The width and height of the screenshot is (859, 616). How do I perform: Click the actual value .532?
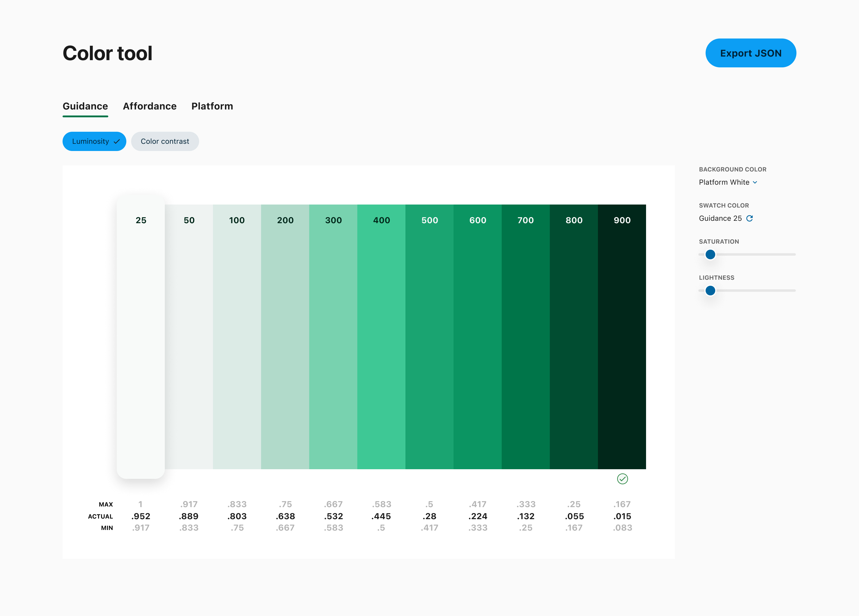[333, 516]
